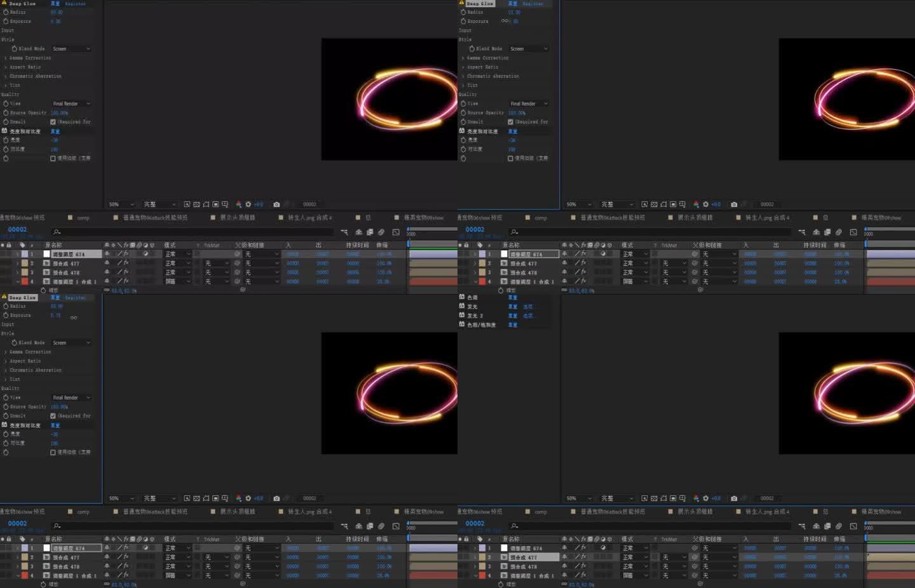Image resolution: width=915 pixels, height=588 pixels.
Task: Click search magnifier icon in top-left timeline
Action: 57,232
